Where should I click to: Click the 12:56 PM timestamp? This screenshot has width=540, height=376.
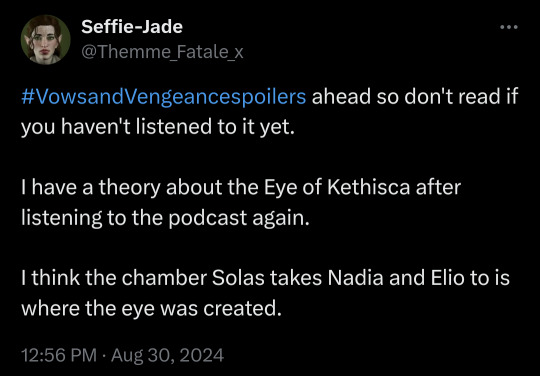(59, 355)
